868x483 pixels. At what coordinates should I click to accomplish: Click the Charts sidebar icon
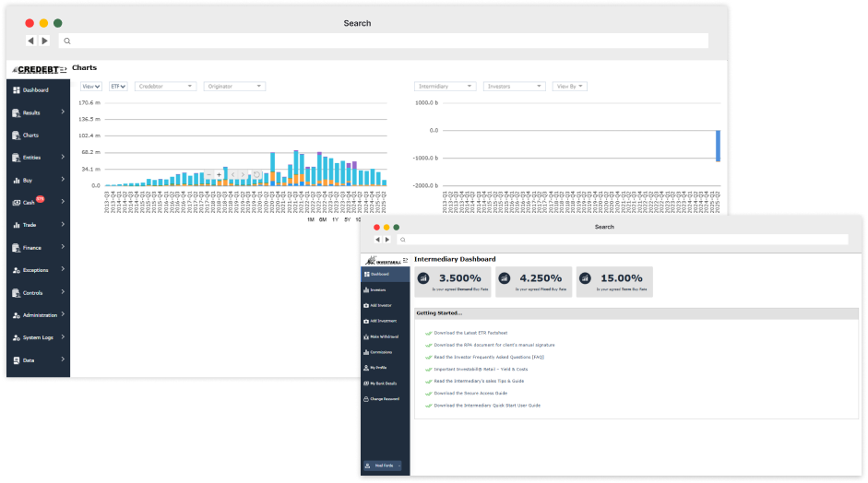(16, 135)
